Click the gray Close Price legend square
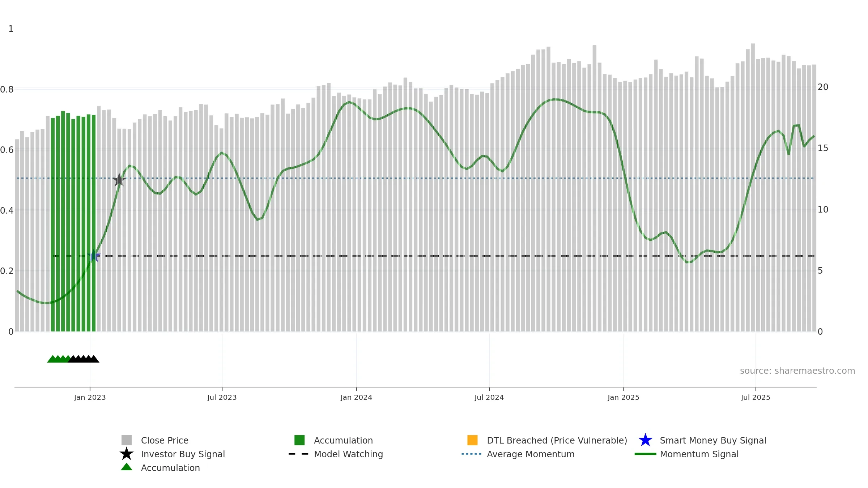The image size is (868, 488). (x=127, y=440)
